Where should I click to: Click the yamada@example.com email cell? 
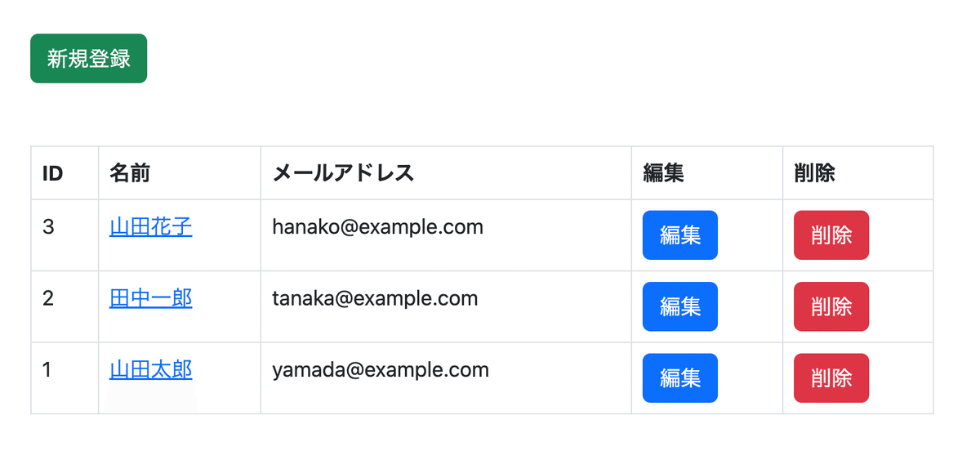click(x=446, y=378)
